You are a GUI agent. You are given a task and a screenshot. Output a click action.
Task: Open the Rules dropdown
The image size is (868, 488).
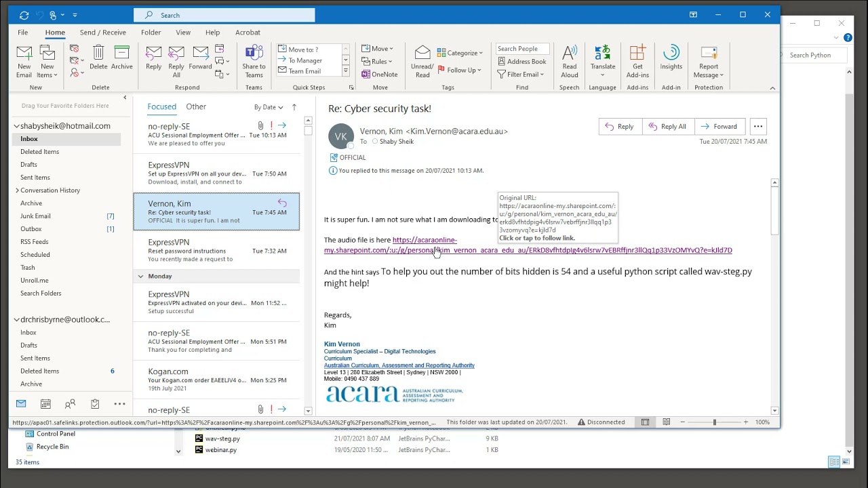[x=377, y=62]
